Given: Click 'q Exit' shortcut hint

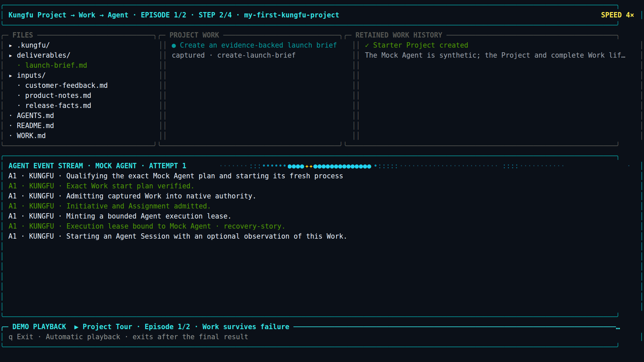Looking at the screenshot, I should point(21,337).
